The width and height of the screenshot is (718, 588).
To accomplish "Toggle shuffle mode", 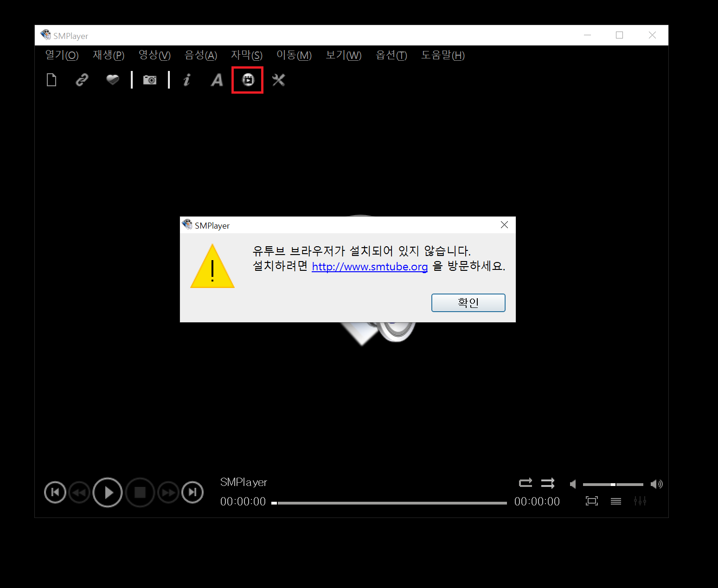I will 547,483.
